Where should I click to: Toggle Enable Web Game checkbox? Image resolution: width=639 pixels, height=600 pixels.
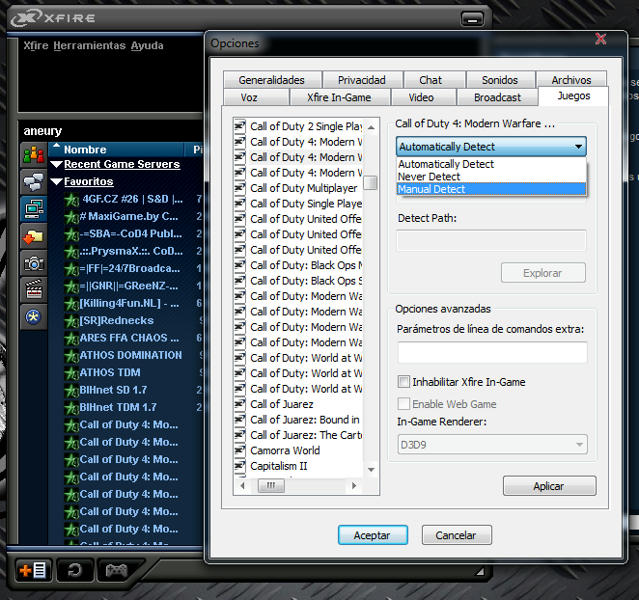(x=403, y=404)
